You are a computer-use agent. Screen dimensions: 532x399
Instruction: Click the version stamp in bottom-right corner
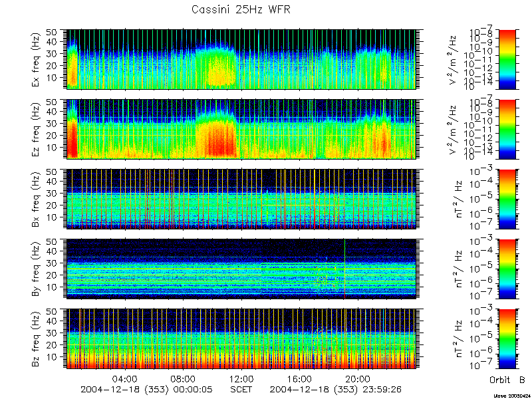[512, 396]
